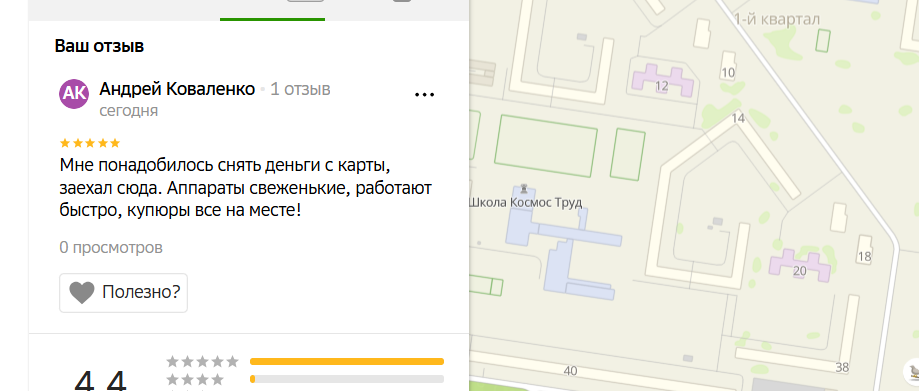Click building number 14 on map

tap(738, 118)
